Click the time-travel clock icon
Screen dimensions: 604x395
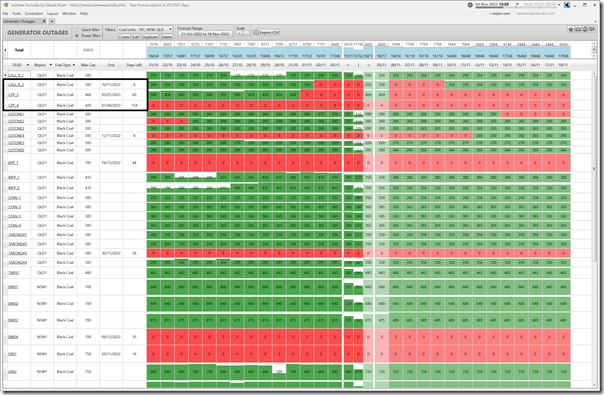tap(470, 5)
